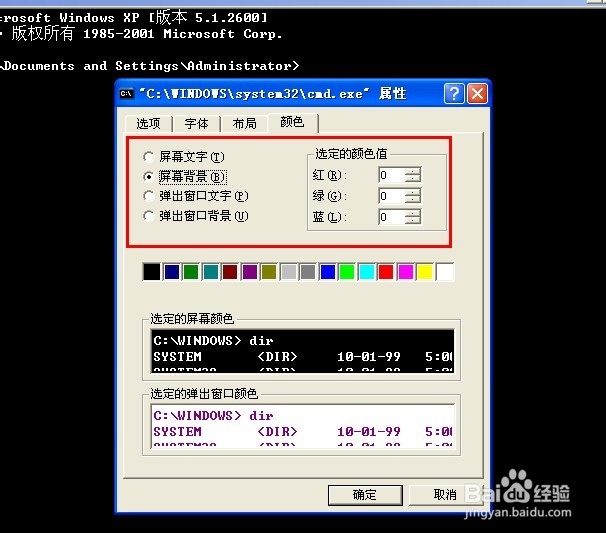Viewport: 606px width, 533px height.
Task: Select the 弹出窗口背景(U) radio button
Action: click(148, 216)
